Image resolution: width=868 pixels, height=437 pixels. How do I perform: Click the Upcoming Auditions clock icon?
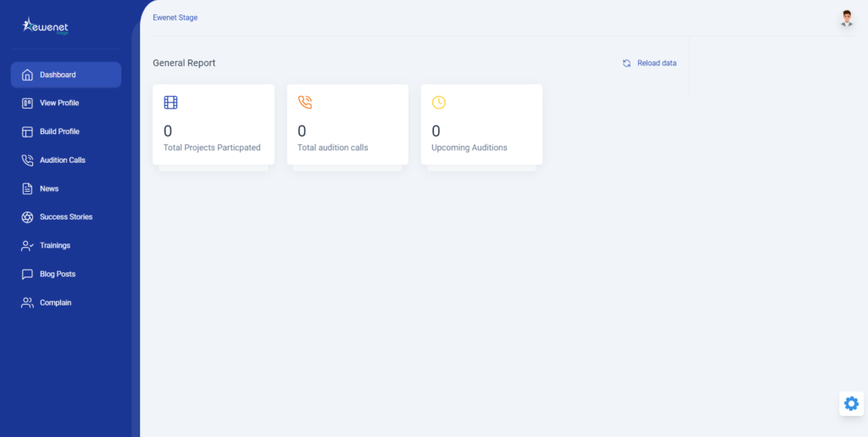[438, 103]
